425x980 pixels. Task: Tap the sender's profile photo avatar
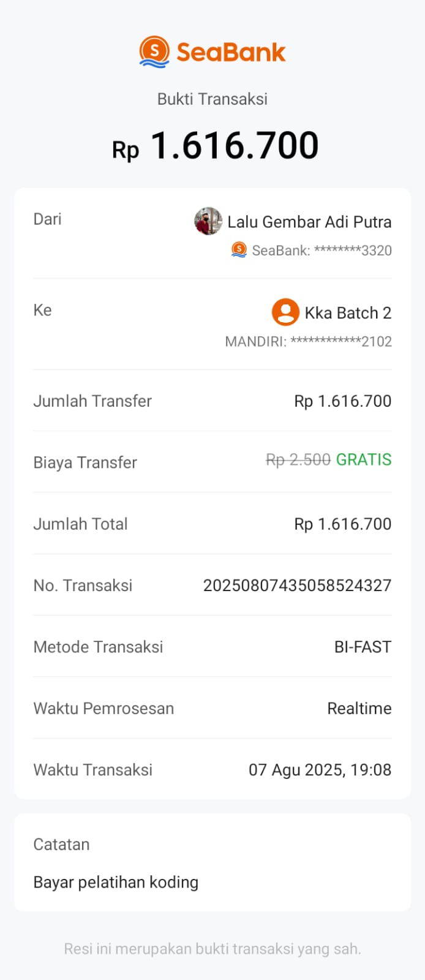coord(208,221)
